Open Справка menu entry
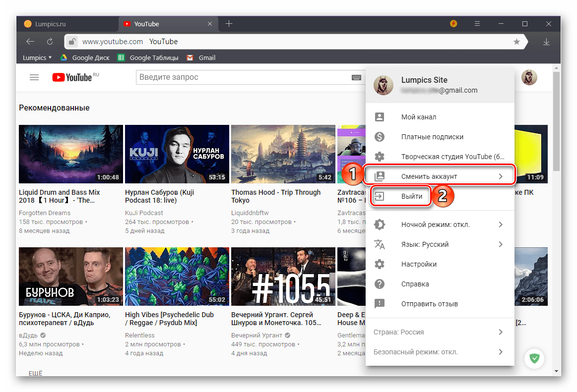 click(440, 284)
